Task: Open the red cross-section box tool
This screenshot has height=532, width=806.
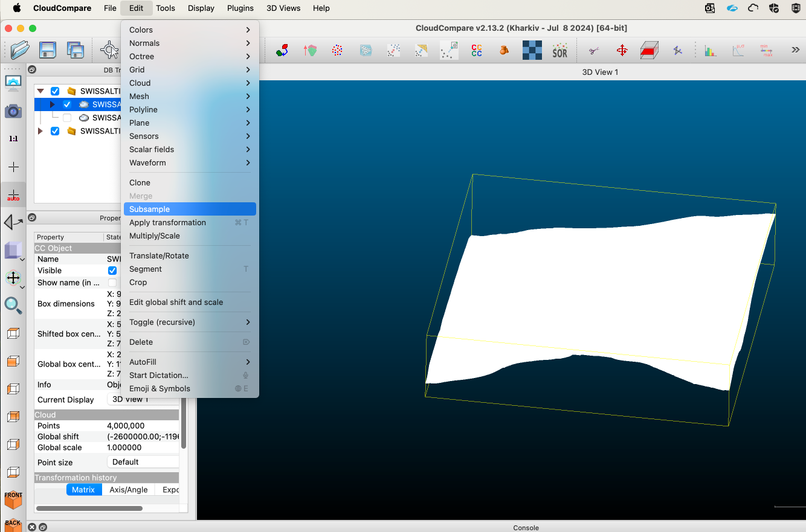Action: pyautogui.click(x=650, y=51)
